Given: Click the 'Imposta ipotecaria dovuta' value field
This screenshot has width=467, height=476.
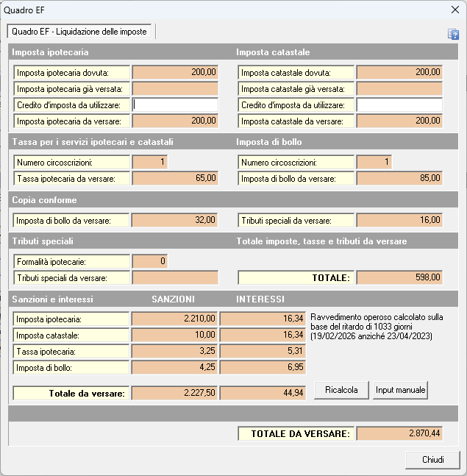Looking at the screenshot, I should pos(175,72).
